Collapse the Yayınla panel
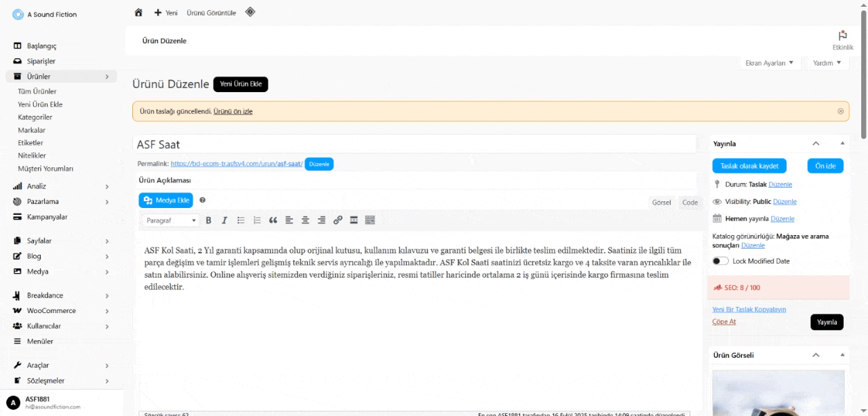Screen dimensions: 868x416 click(816, 144)
